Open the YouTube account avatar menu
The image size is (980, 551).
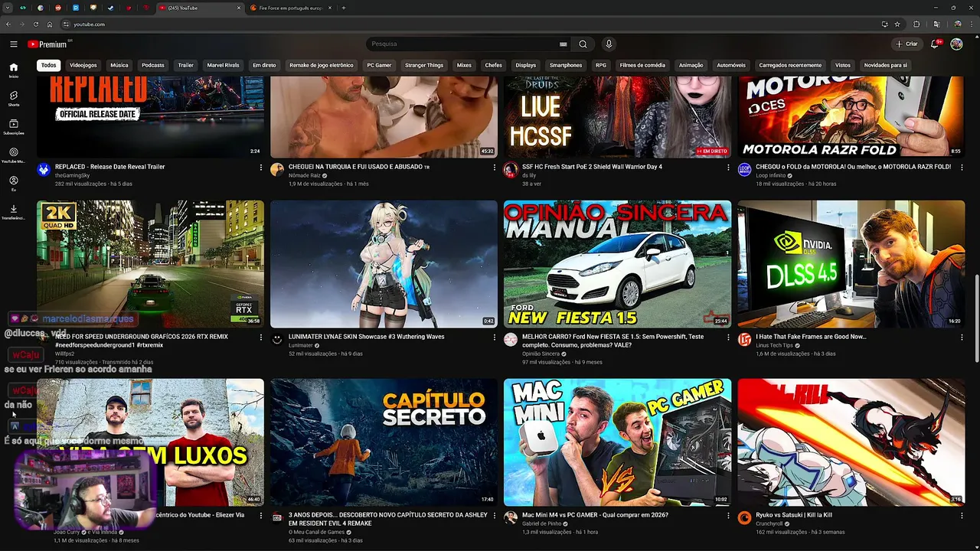(956, 44)
